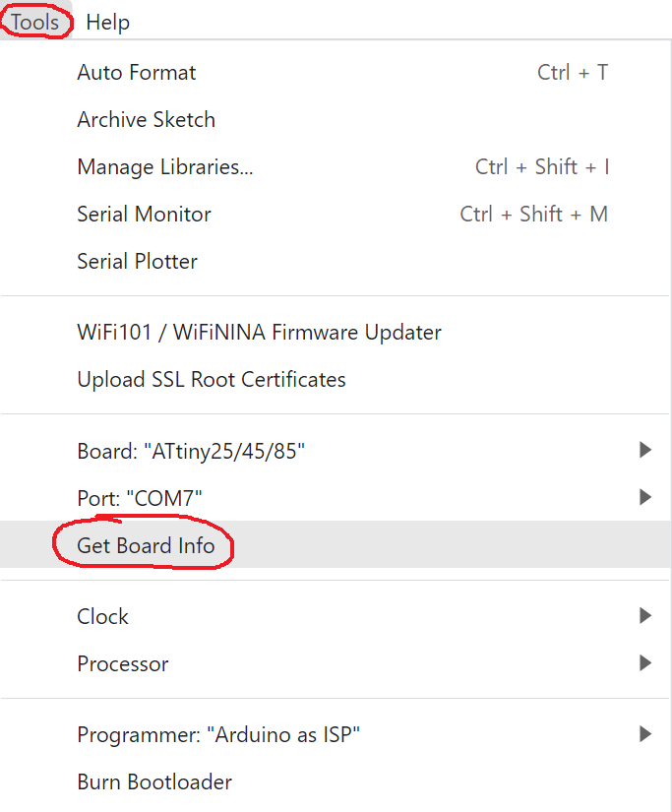Image resolution: width=672 pixels, height=812 pixels.
Task: Select Upload SSL Root Certificates
Action: (212, 380)
